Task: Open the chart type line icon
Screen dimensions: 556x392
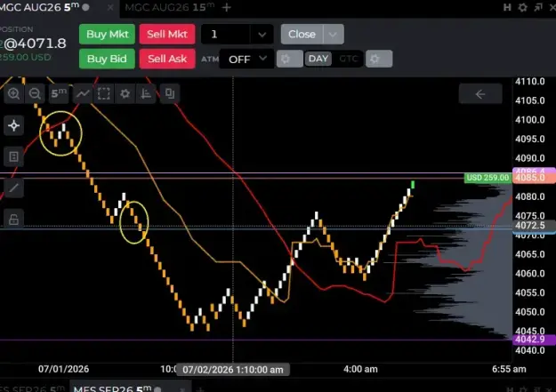Action: pos(83,94)
